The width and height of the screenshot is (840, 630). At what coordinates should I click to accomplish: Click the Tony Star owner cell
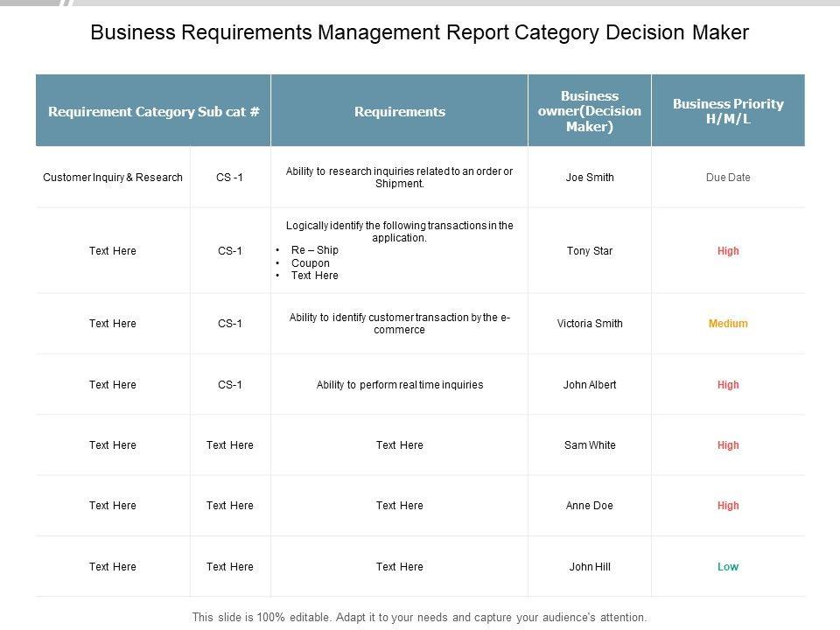[x=590, y=251]
